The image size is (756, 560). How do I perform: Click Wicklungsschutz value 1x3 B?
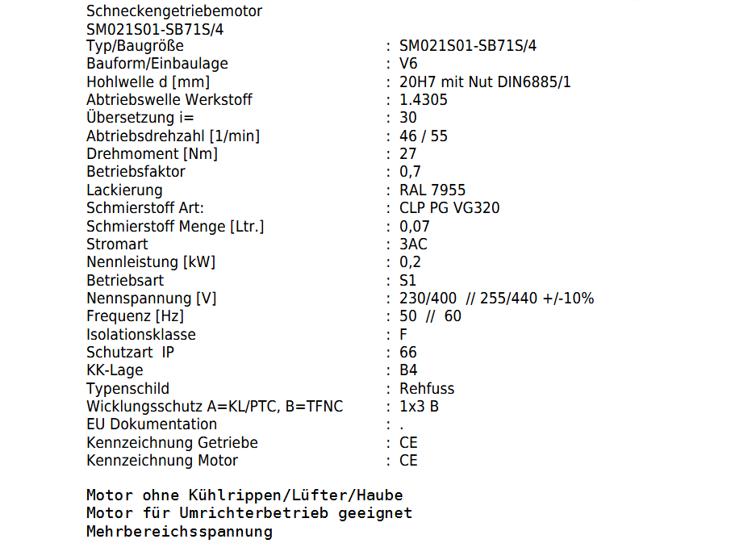pos(419,407)
